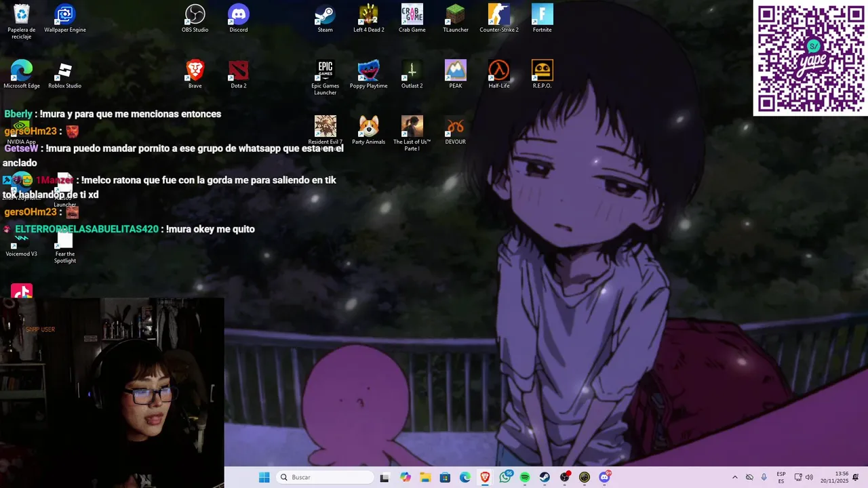Viewport: 868px width, 488px height.
Task: Select the DEVOUR desktop icon
Action: pos(456,131)
